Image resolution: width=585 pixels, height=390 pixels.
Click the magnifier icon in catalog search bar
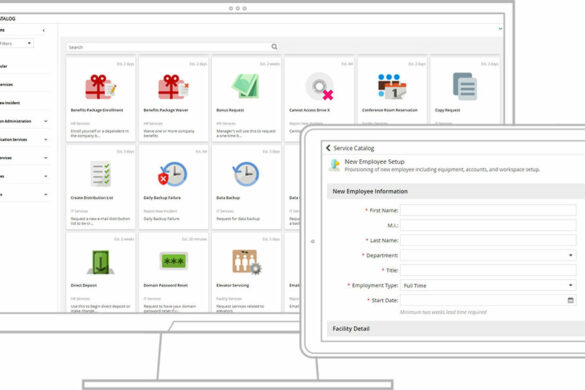(274, 47)
